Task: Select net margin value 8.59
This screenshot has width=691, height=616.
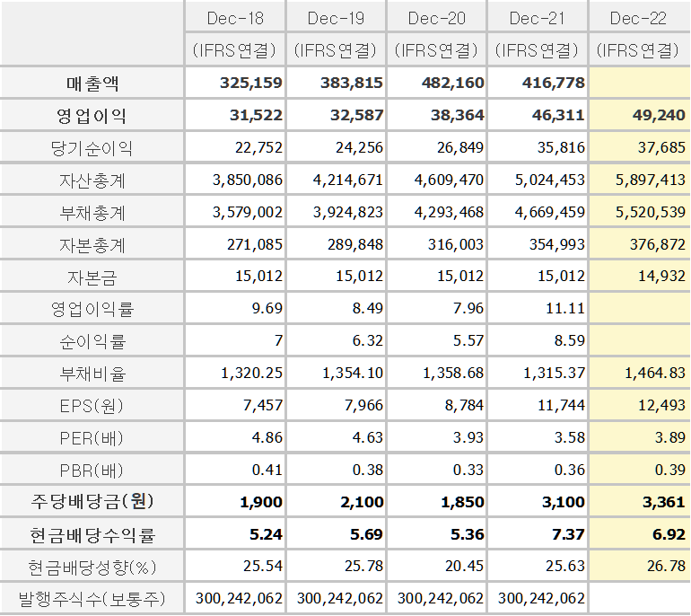Action: coord(569,340)
